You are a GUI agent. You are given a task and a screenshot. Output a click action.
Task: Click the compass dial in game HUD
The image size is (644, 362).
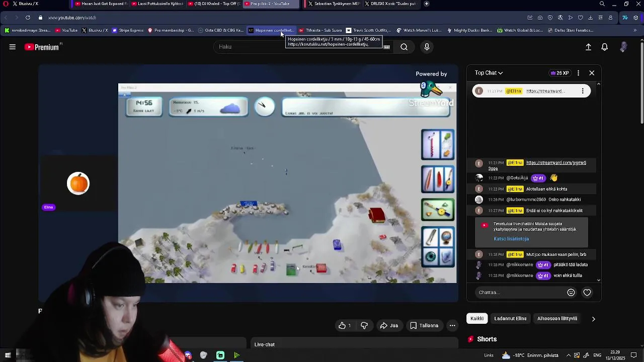(x=264, y=107)
